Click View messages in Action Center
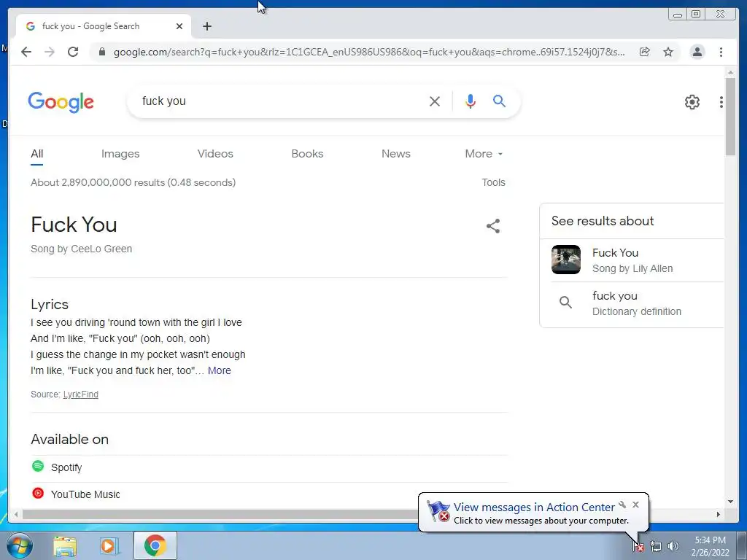 pyautogui.click(x=534, y=507)
